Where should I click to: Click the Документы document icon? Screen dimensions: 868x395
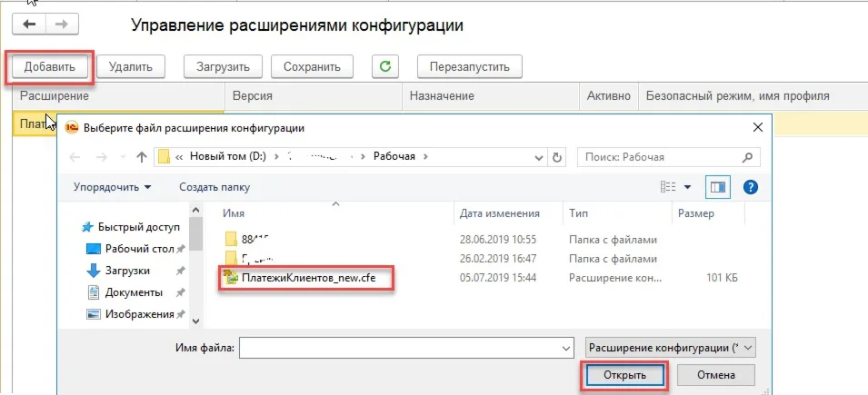(x=94, y=292)
